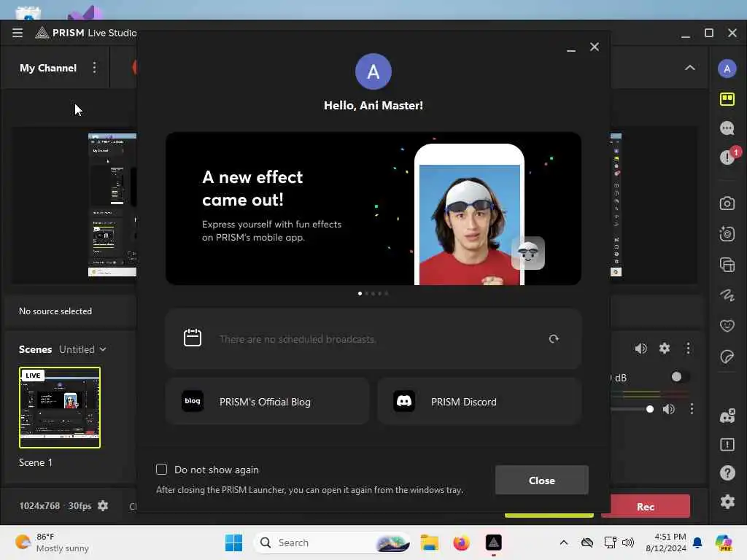The width and height of the screenshot is (747, 560).
Task: Open the yellow layout panel icon
Action: click(x=727, y=99)
